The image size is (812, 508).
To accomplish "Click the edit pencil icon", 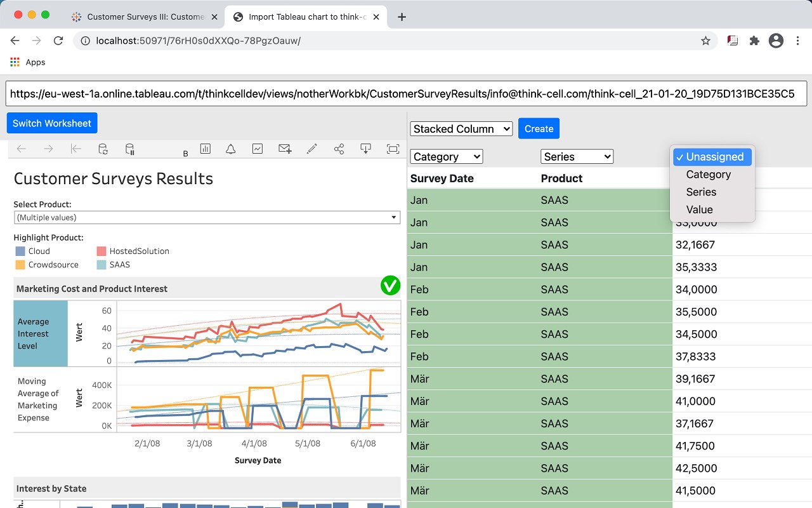I will pyautogui.click(x=311, y=149).
